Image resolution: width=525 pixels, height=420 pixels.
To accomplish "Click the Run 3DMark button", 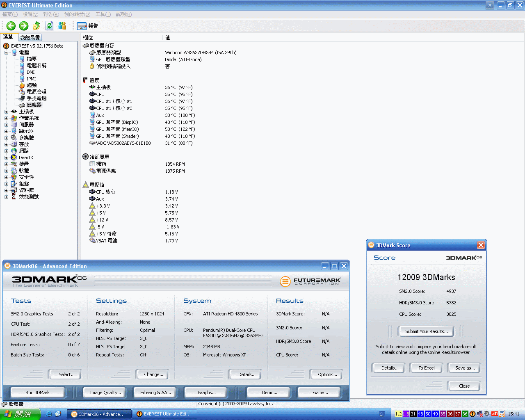I will tap(37, 393).
